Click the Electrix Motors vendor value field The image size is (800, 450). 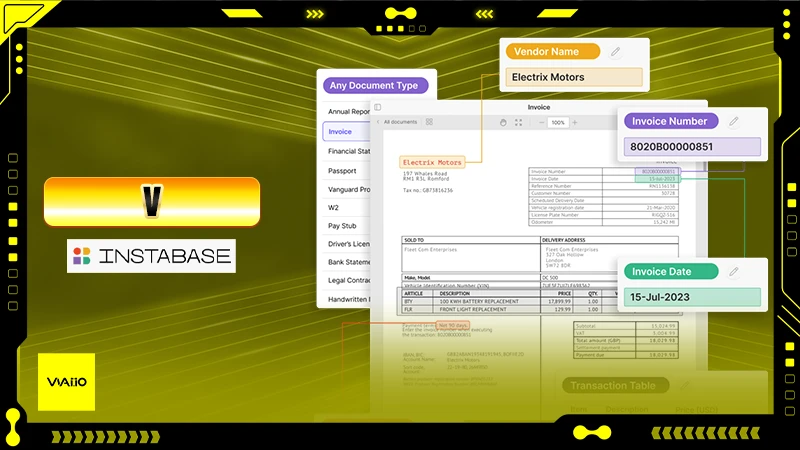click(x=574, y=77)
